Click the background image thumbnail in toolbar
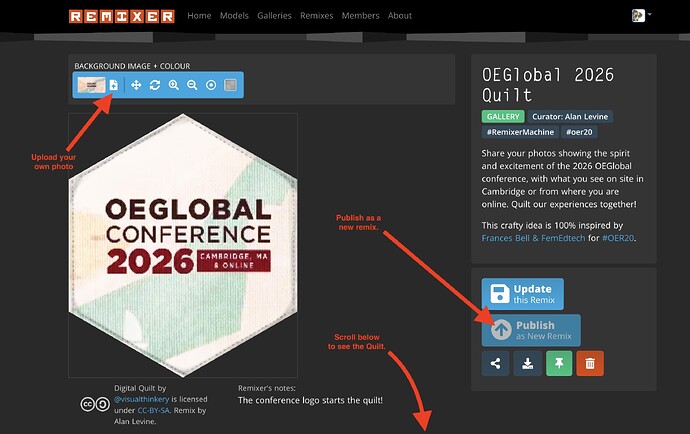 [91, 85]
